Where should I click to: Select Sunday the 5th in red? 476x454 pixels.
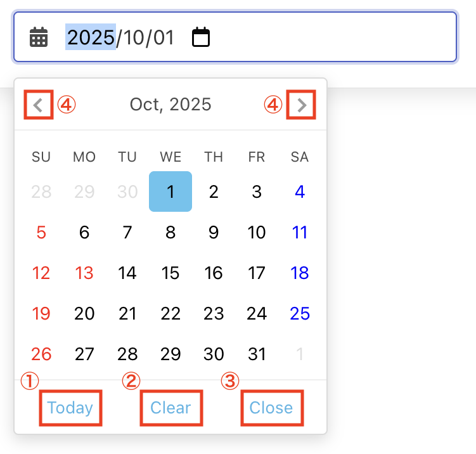41,232
